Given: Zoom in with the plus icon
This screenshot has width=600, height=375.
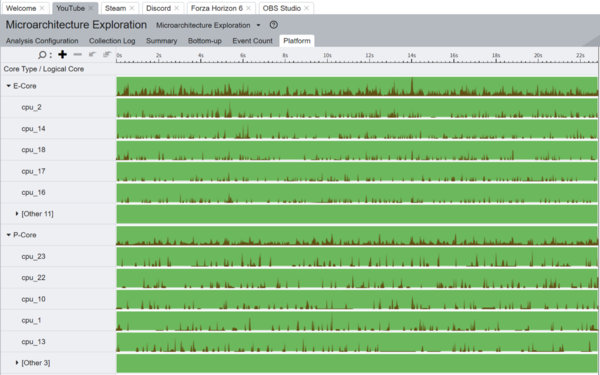Looking at the screenshot, I should [62, 55].
